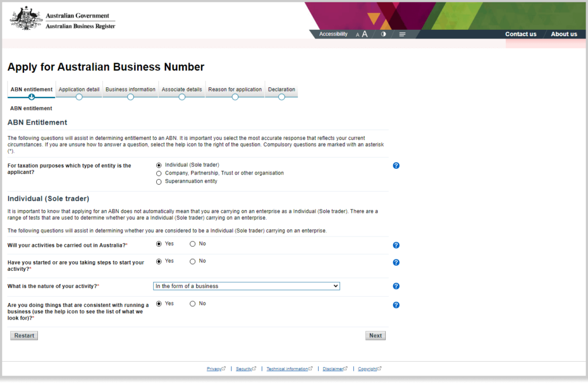The image size is (588, 384).
Task: Open help for activities carried out in Australia
Action: [396, 245]
